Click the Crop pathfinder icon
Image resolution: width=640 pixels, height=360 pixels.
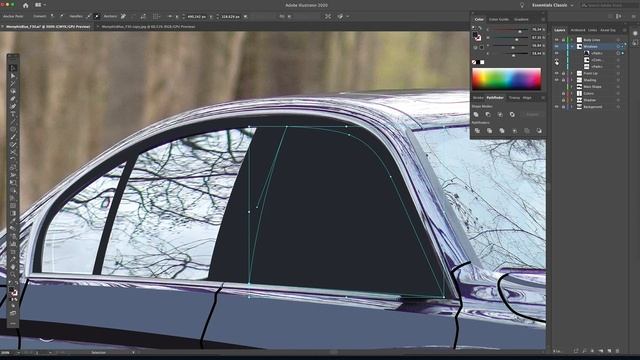coord(514,131)
